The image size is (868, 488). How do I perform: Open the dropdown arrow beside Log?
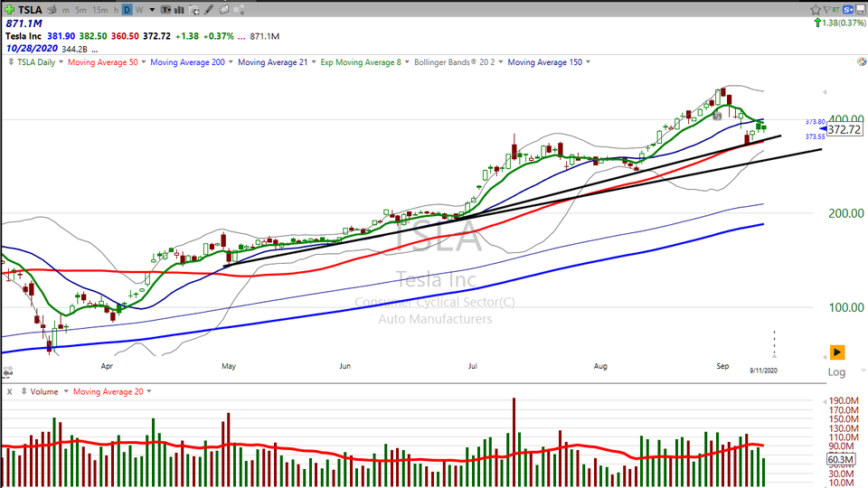[863, 371]
